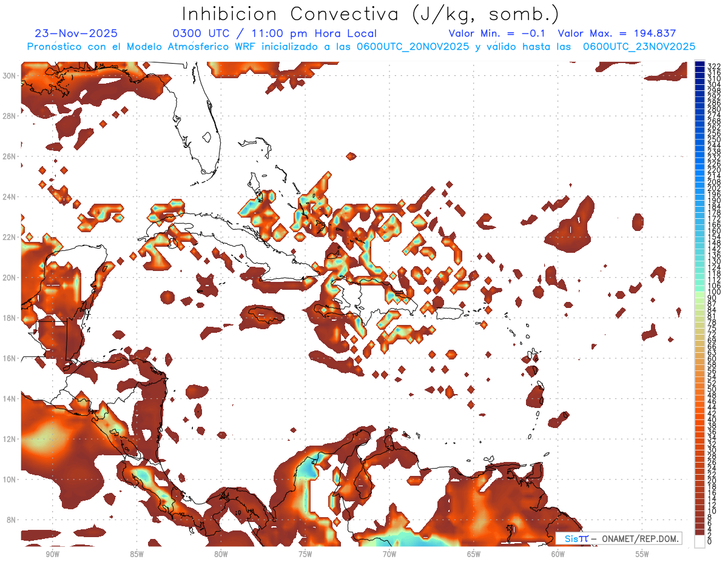
Task: Click the 16N latitude label
Action: [x=10, y=358]
